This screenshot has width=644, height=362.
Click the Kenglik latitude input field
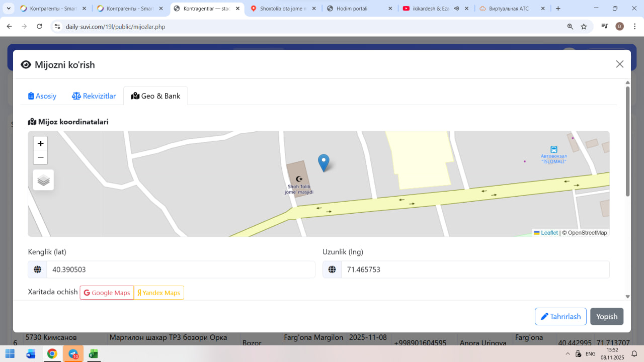pyautogui.click(x=181, y=269)
